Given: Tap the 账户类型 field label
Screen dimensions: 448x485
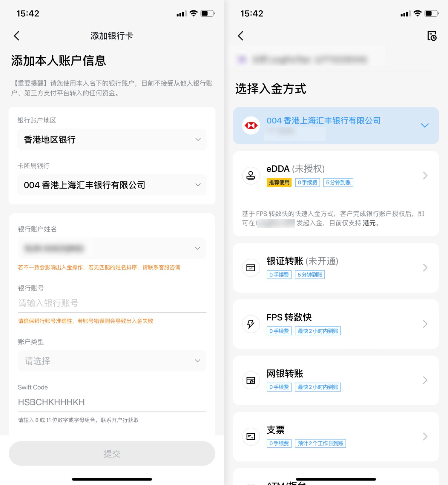Looking at the screenshot, I should pyautogui.click(x=31, y=342).
